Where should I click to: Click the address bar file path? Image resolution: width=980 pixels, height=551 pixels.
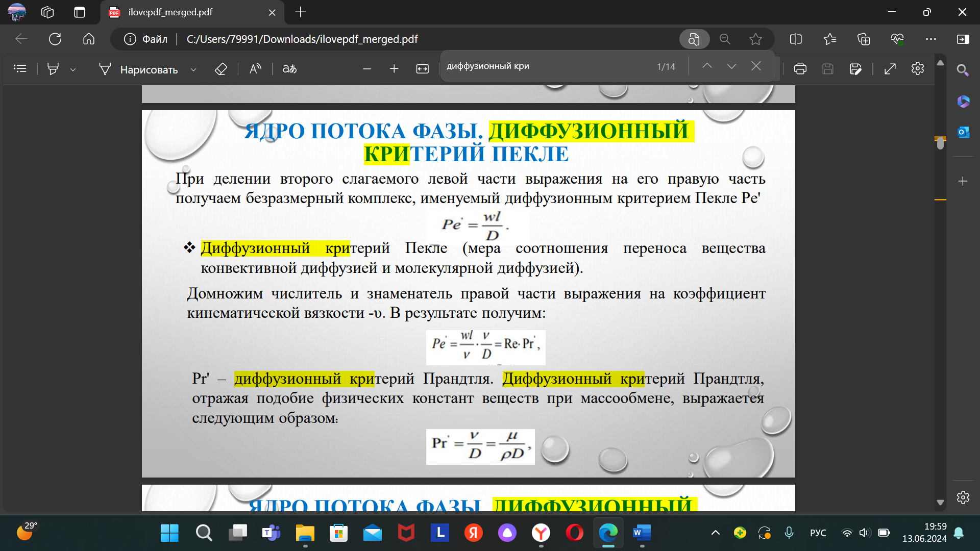(302, 39)
